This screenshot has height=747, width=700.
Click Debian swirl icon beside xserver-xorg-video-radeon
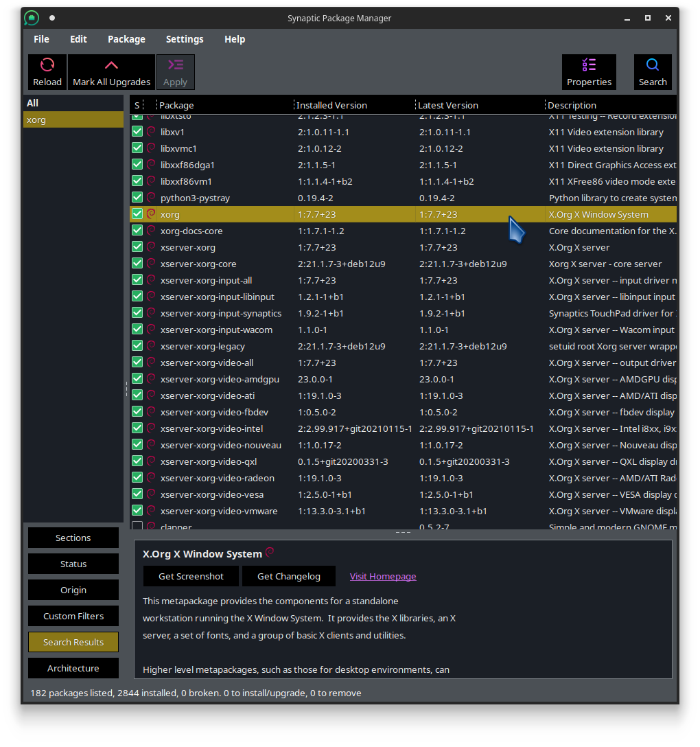(x=151, y=478)
